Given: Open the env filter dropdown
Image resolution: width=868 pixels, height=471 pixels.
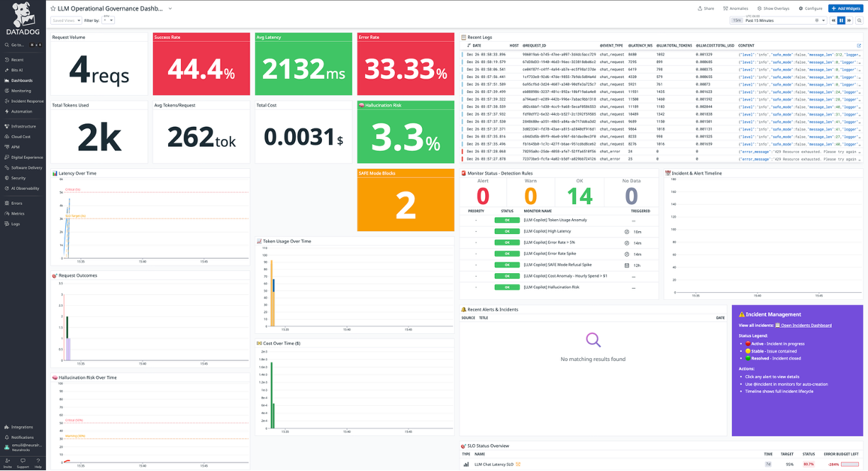Looking at the screenshot, I should click(x=108, y=21).
